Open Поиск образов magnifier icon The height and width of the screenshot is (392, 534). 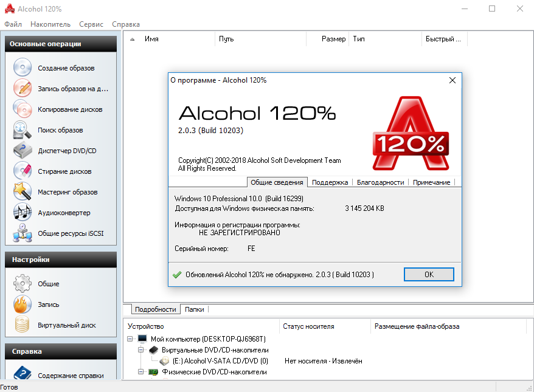click(23, 129)
